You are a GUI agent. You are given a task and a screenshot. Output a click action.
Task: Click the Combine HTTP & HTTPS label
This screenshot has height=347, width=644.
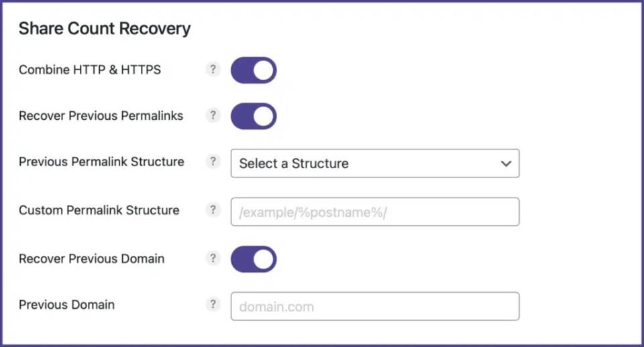tap(90, 70)
